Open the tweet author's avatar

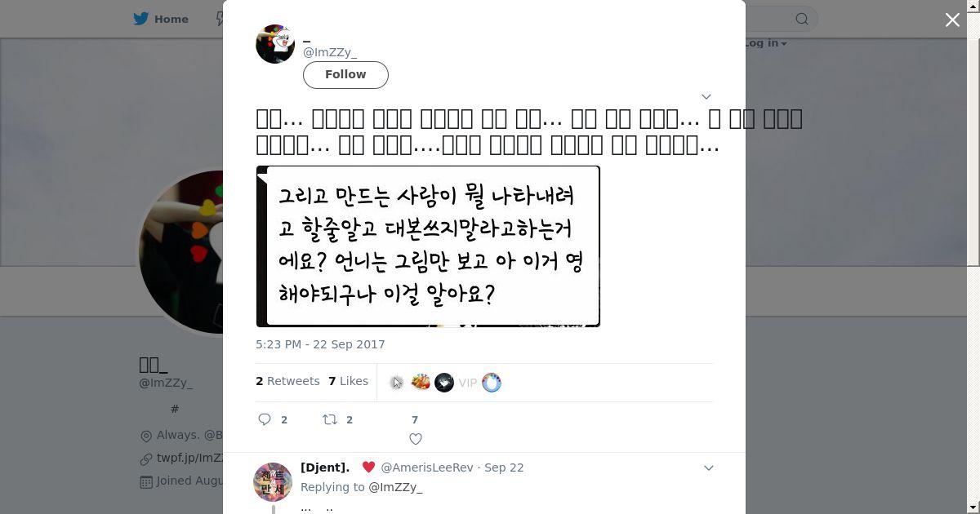coord(275,44)
